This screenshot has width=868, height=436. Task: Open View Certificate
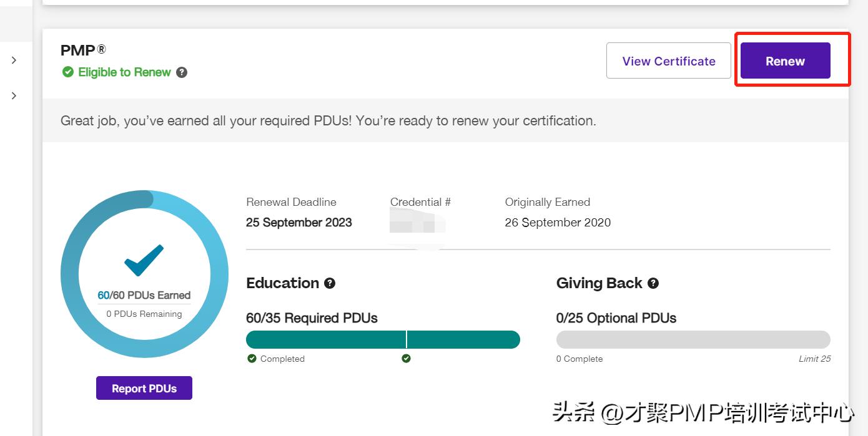click(x=668, y=61)
